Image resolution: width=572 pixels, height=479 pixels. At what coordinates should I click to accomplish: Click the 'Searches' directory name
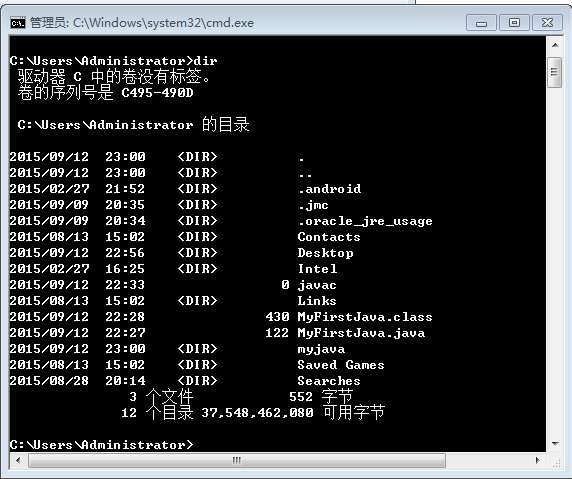[329, 381]
